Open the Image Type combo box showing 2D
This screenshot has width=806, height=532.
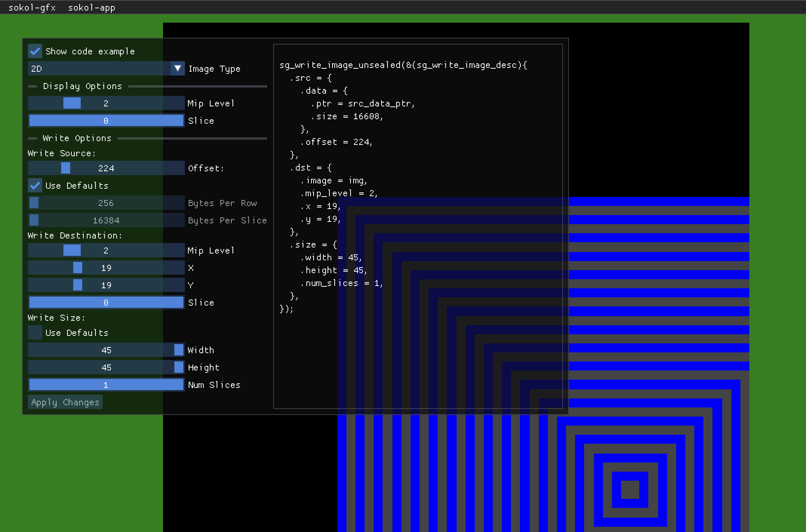106,68
